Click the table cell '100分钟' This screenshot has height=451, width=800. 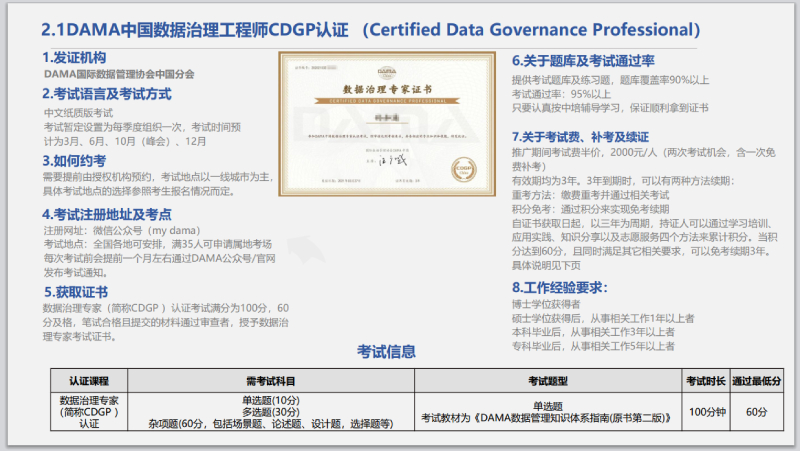pyautogui.click(x=707, y=412)
